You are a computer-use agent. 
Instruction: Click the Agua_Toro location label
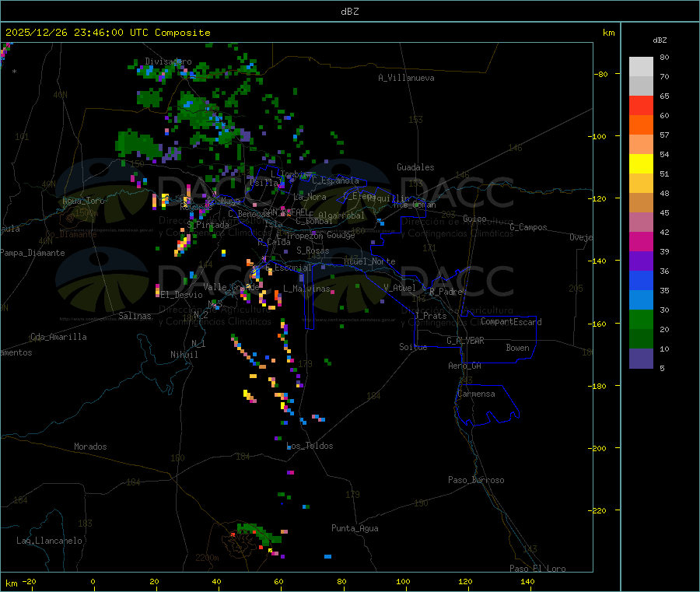click(x=83, y=201)
